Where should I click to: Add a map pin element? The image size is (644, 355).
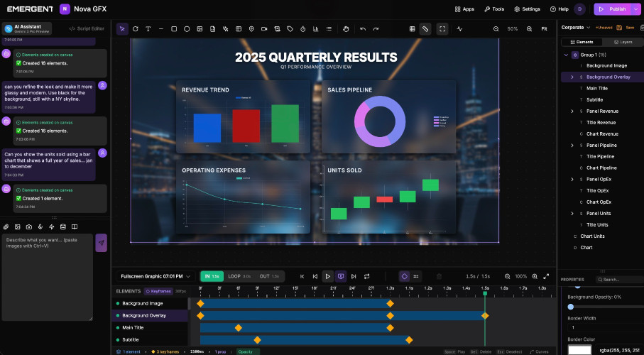[x=251, y=29]
